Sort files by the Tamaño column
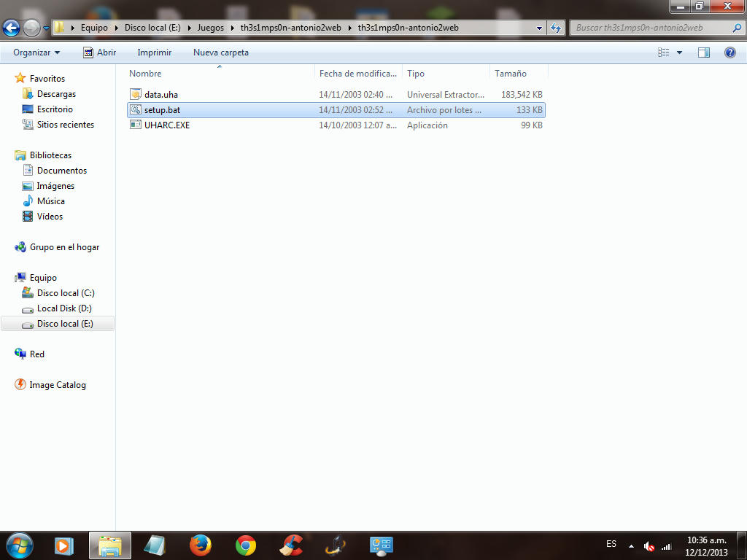The height and width of the screenshot is (560, 747). [511, 74]
